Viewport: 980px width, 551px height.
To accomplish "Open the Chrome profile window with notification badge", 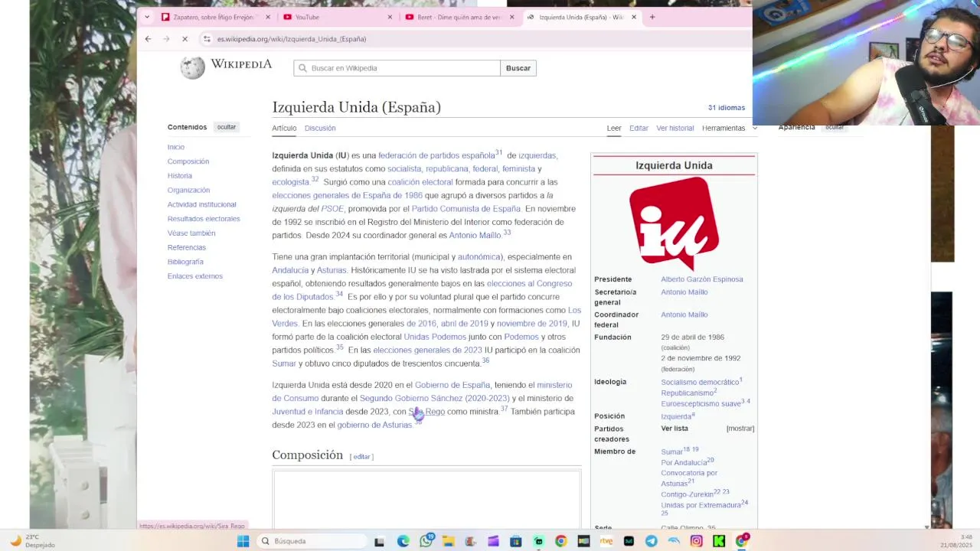I will pos(742,541).
